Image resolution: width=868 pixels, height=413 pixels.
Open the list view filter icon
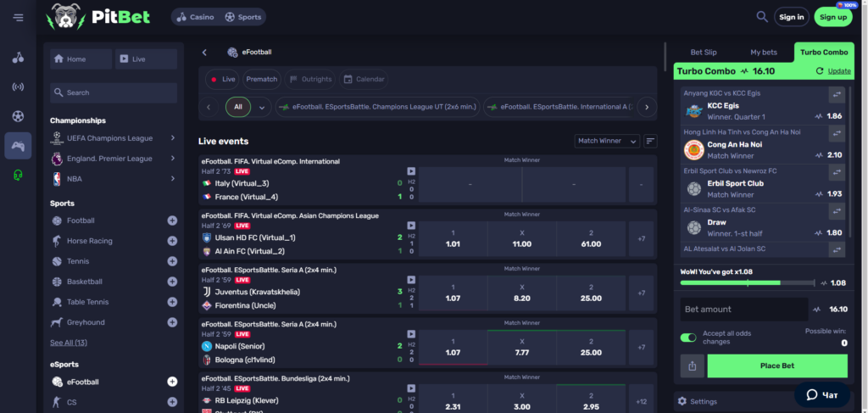point(650,141)
